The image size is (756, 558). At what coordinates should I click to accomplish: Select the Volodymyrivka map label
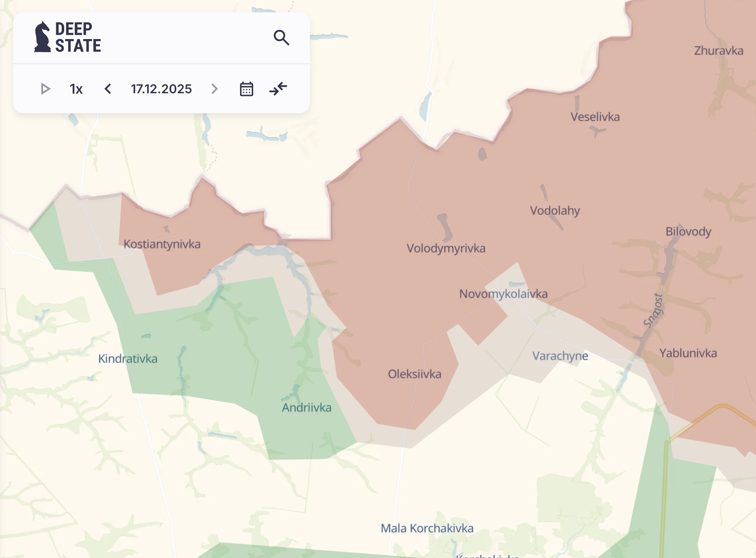pos(446,248)
